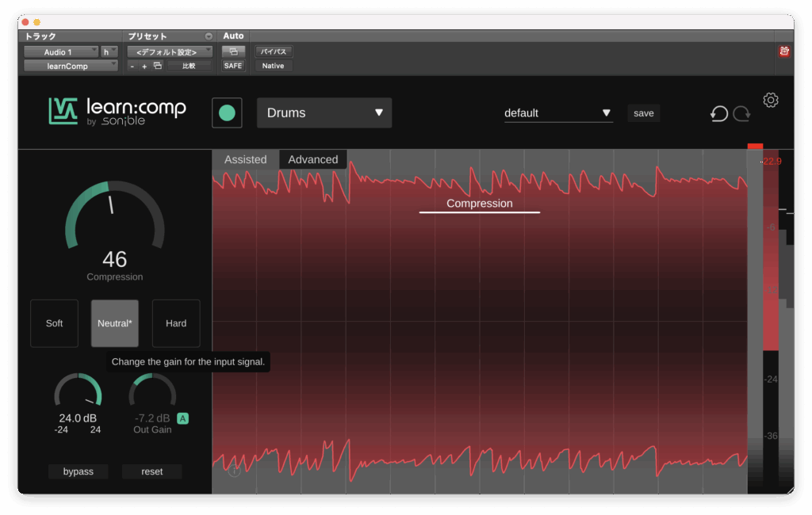The height and width of the screenshot is (515, 812).
Task: Select the Soft compression style
Action: coord(55,323)
